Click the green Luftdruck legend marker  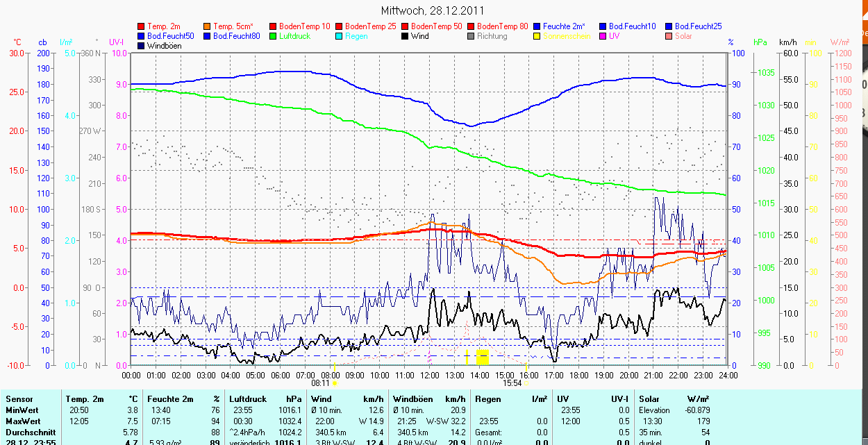[273, 36]
